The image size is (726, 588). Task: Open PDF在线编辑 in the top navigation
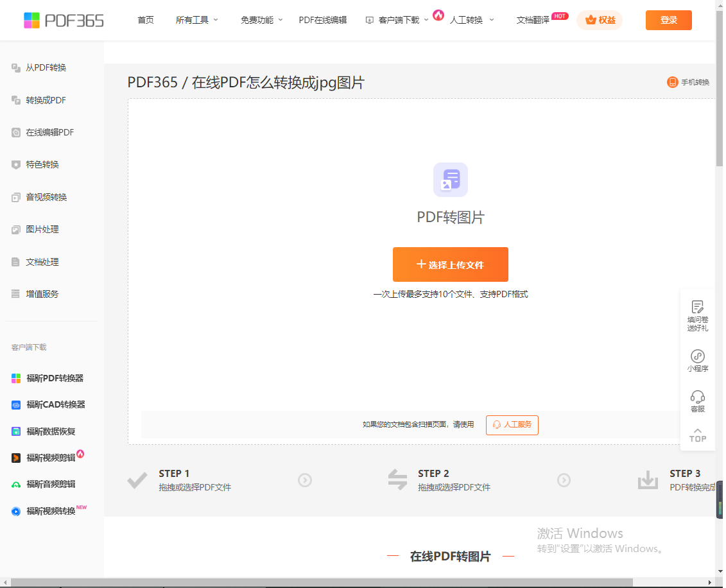point(323,21)
